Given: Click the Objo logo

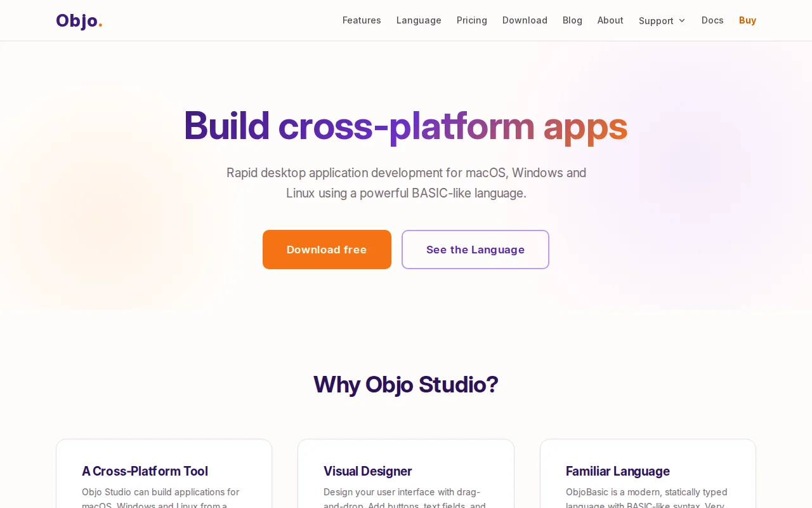Looking at the screenshot, I should [79, 21].
